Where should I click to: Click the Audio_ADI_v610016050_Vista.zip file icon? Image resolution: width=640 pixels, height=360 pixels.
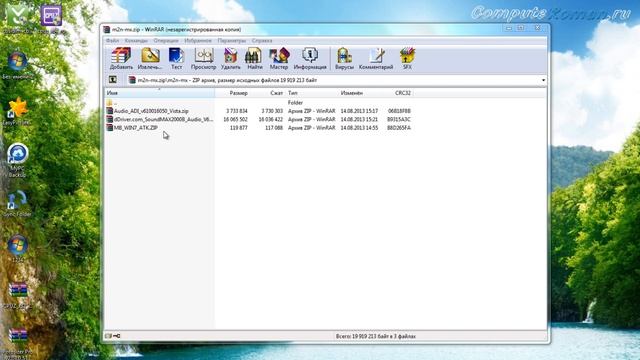coord(109,111)
